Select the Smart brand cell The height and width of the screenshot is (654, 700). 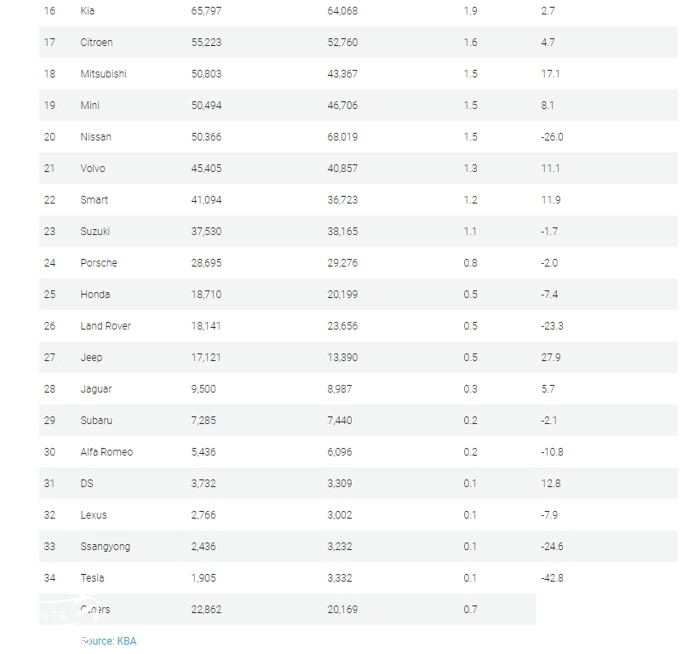[94, 200]
